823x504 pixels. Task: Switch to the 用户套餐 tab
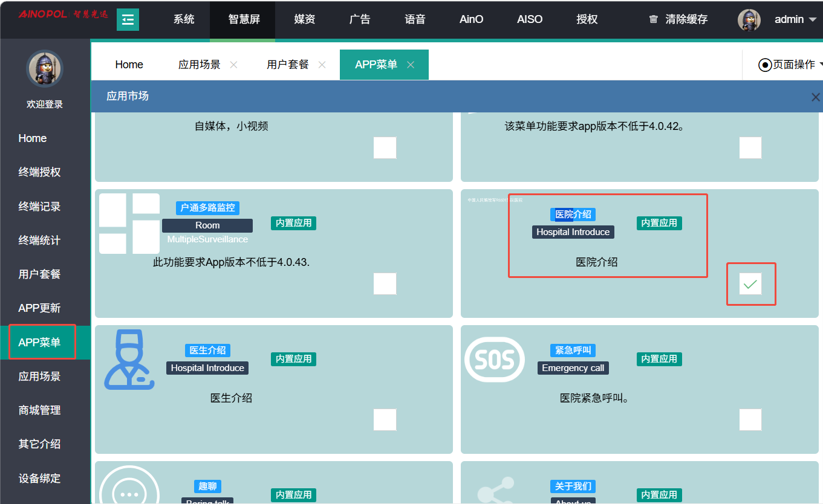(x=288, y=65)
